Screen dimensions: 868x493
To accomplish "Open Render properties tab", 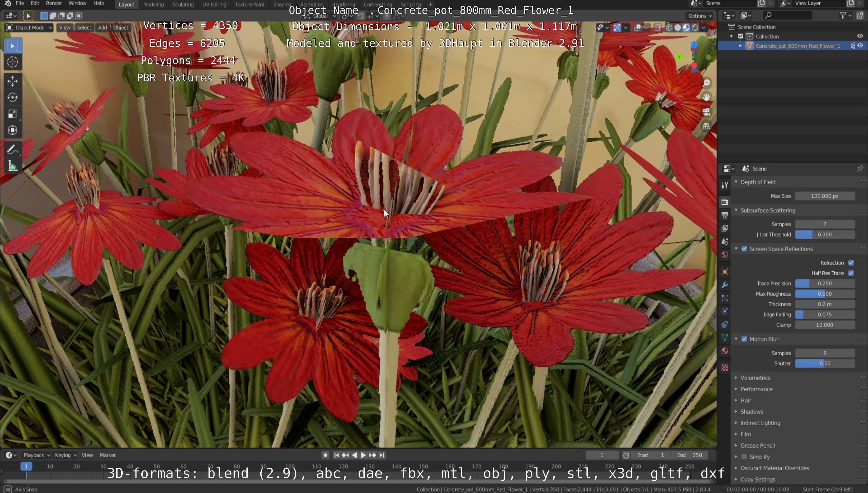I will pyautogui.click(x=724, y=202).
